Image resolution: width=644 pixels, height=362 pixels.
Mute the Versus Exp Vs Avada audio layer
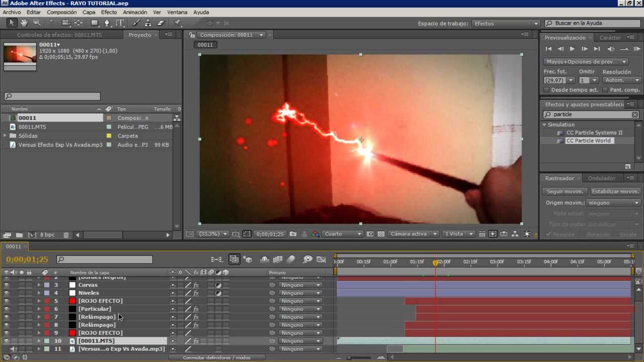coord(13,348)
